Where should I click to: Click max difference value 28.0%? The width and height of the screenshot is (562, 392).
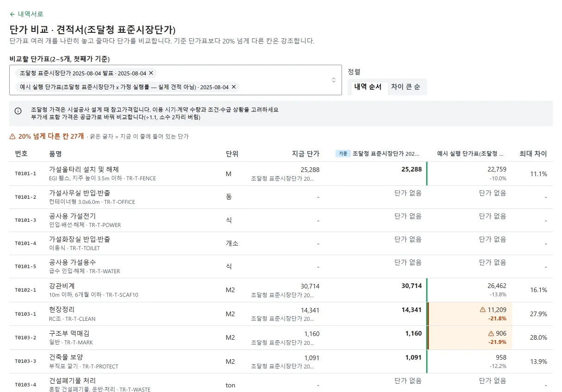538,337
